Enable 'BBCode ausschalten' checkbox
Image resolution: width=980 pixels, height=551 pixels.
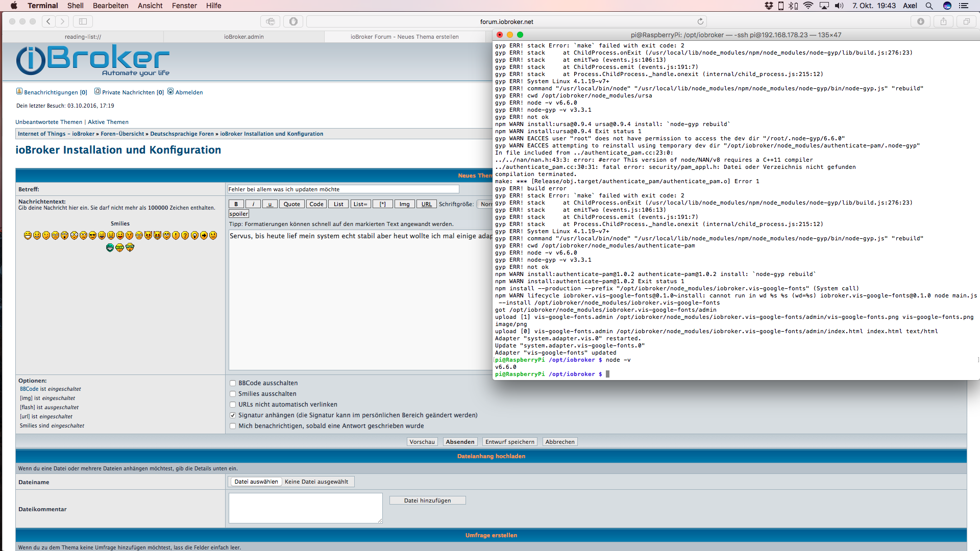pos(233,383)
